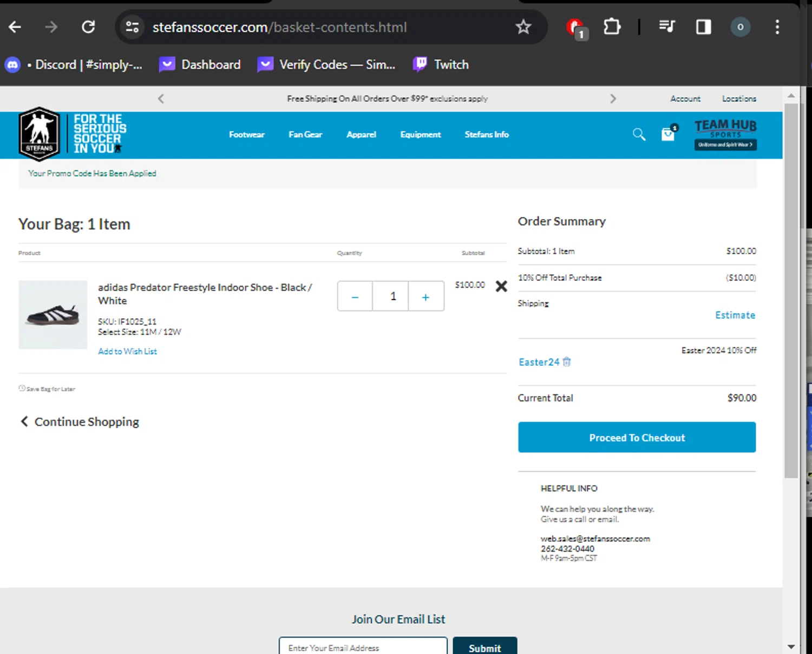Click the phone number 262-432-0440
812x654 pixels.
[567, 549]
